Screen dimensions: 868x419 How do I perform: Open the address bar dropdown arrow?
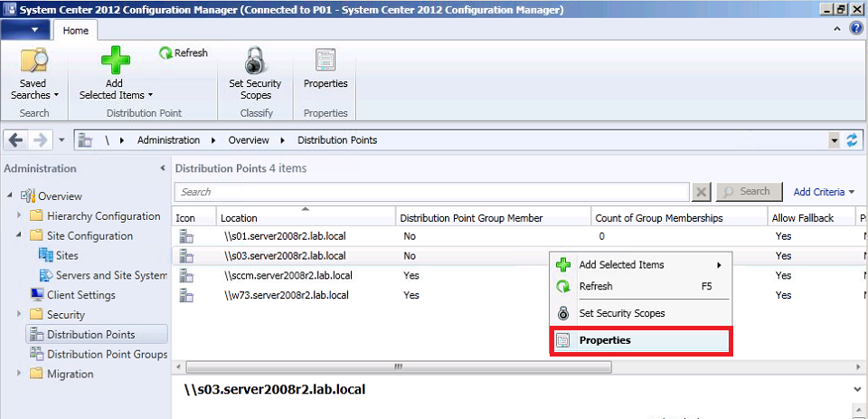(835, 140)
